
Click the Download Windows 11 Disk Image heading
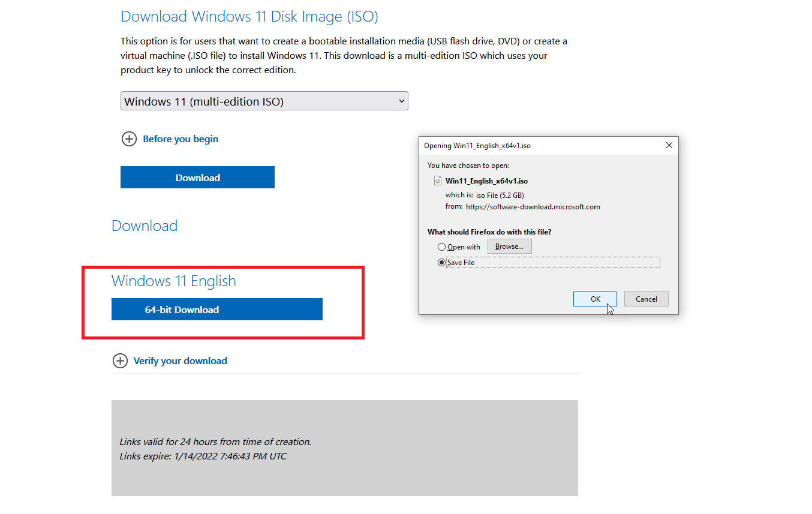click(x=249, y=16)
